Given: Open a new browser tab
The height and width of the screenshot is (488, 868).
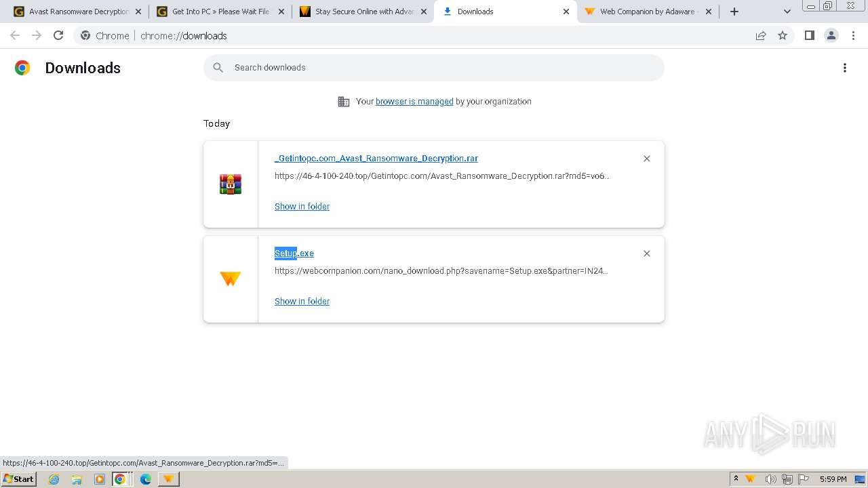Looking at the screenshot, I should click(x=734, y=12).
